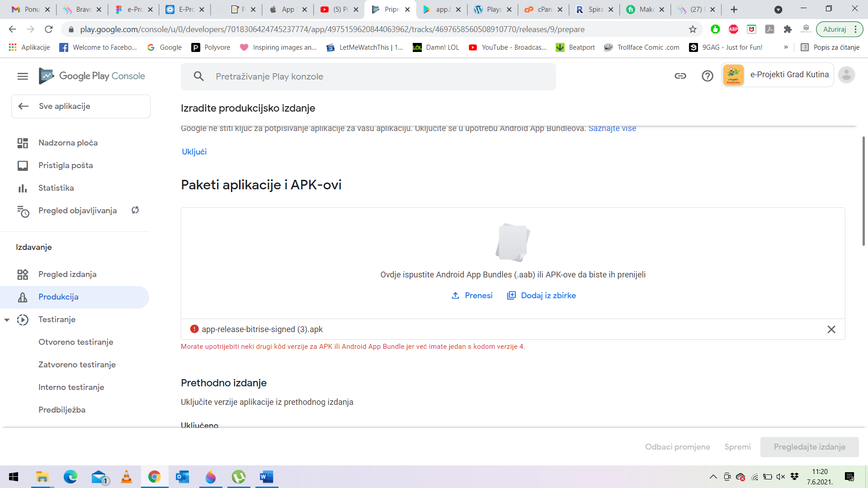868x488 pixels.
Task: Open the Saznajte više link
Action: coord(612,128)
